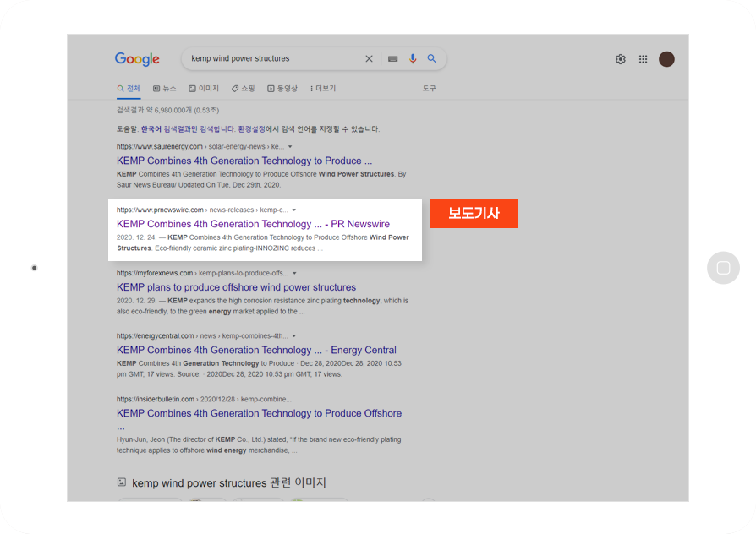Expand the saurenergy.com result dropdown arrow
Viewport: 756px width, 534px height.
point(290,146)
